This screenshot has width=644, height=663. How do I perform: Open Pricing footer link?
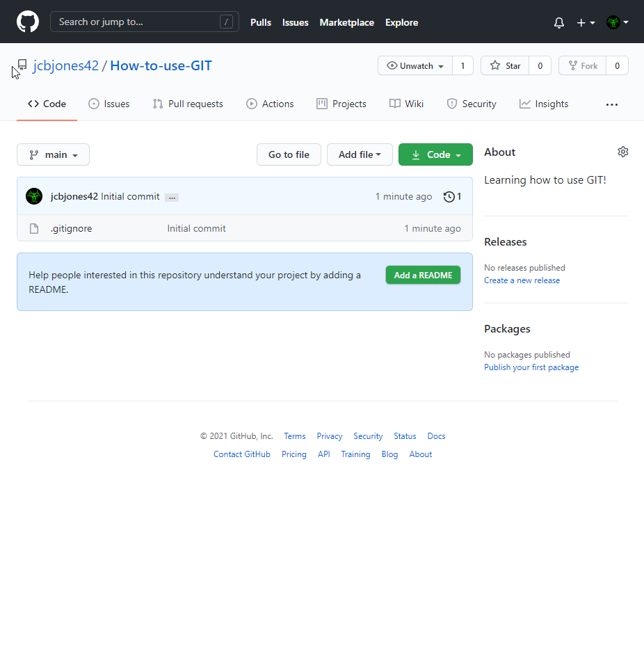coord(294,454)
